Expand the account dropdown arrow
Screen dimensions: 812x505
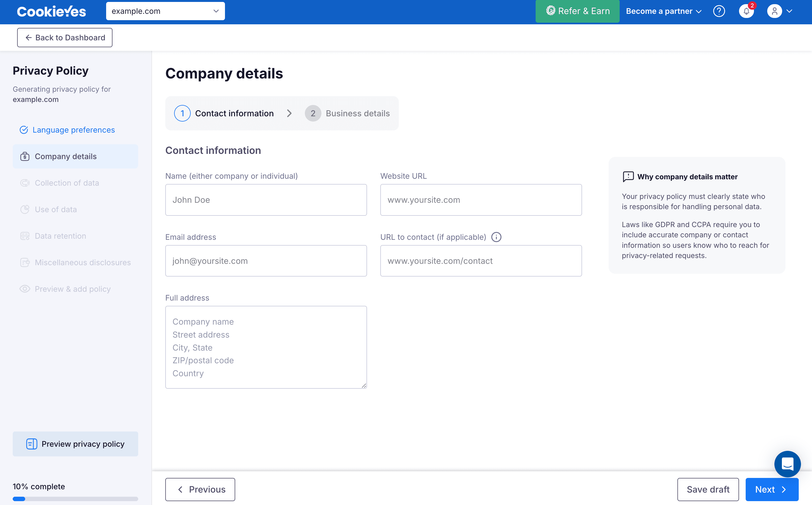[790, 11]
